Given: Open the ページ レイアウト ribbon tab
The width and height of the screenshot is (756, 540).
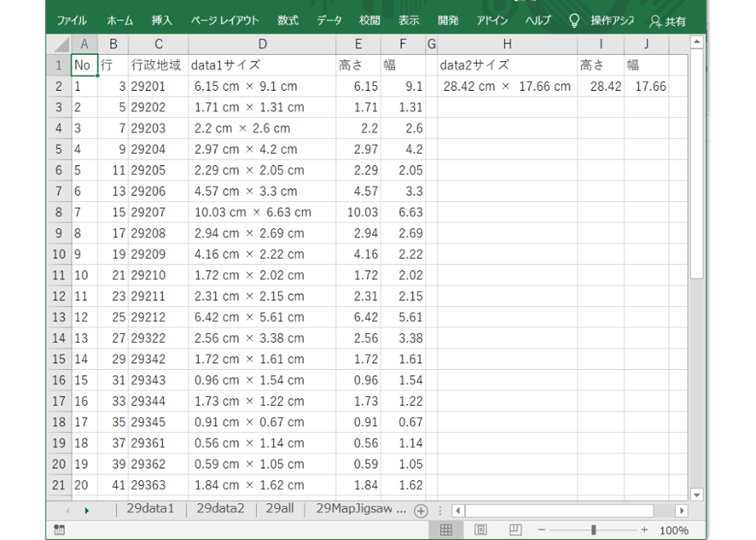Looking at the screenshot, I should 225,20.
